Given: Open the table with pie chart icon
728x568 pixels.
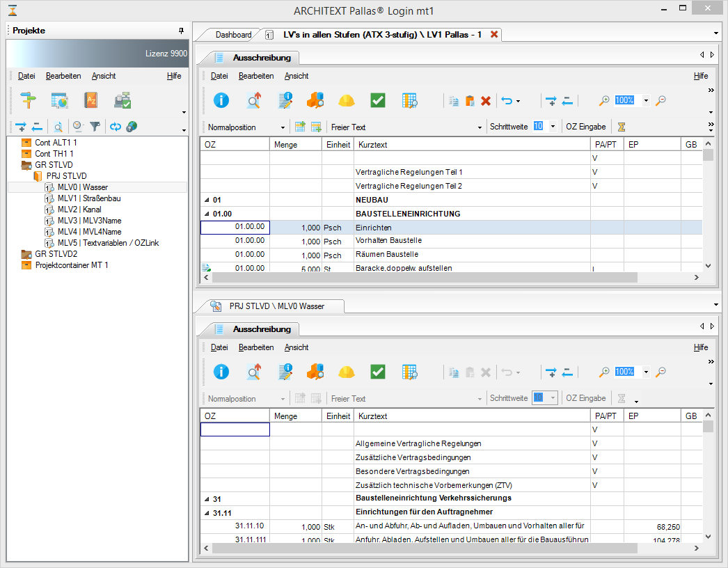Looking at the screenshot, I should pos(59,100).
